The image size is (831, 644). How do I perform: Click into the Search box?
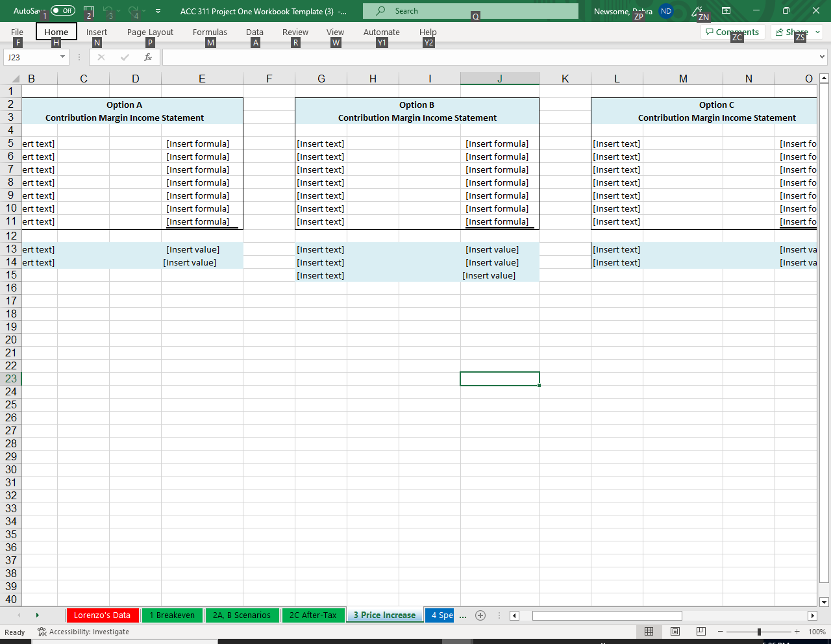point(471,10)
